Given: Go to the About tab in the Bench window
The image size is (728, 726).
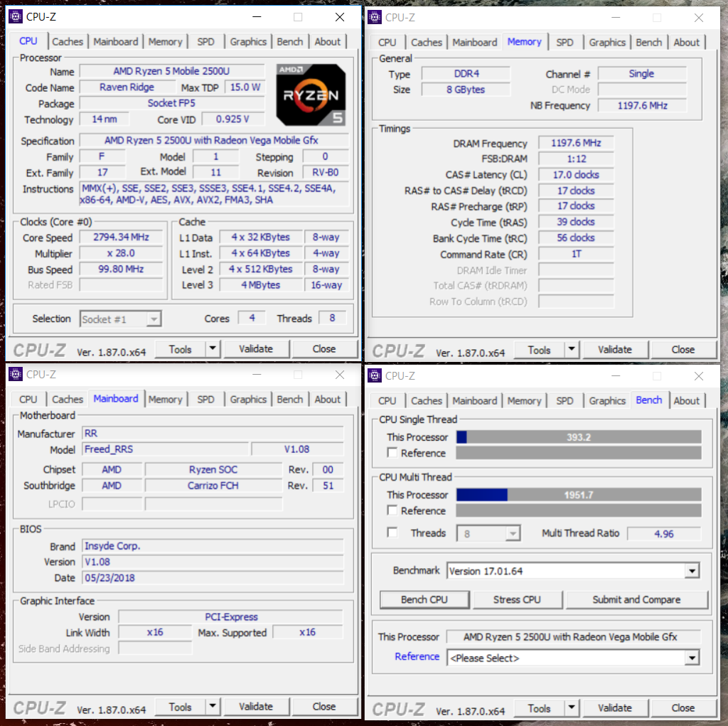Looking at the screenshot, I should (686, 401).
